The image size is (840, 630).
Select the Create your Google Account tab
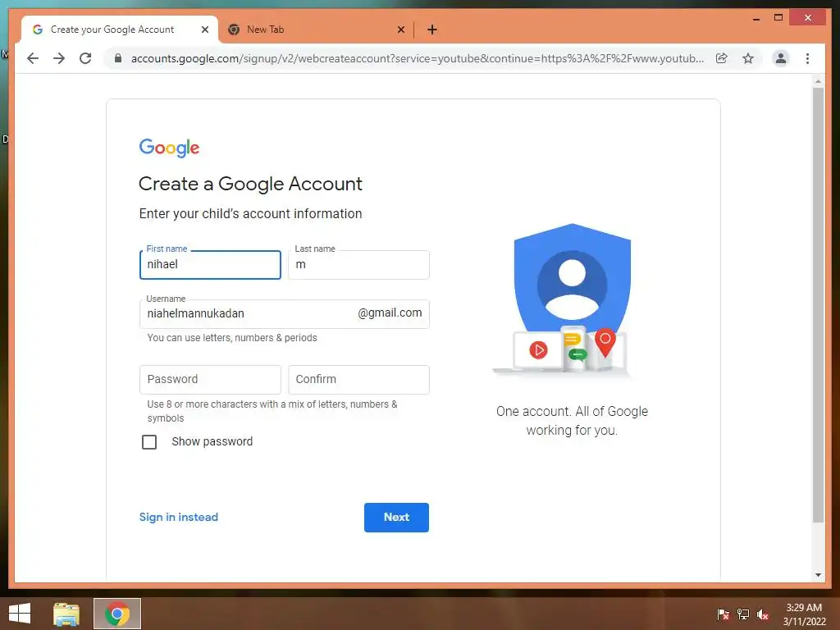(120, 30)
